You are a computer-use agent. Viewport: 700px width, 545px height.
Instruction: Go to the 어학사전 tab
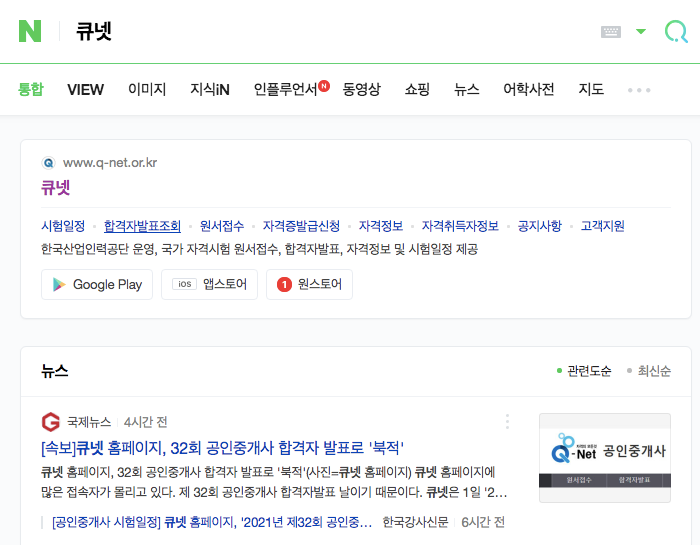(x=529, y=89)
